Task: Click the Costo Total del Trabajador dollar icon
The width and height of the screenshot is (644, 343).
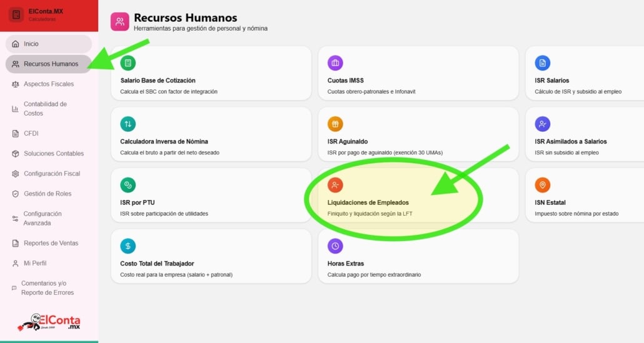Action: pyautogui.click(x=128, y=246)
